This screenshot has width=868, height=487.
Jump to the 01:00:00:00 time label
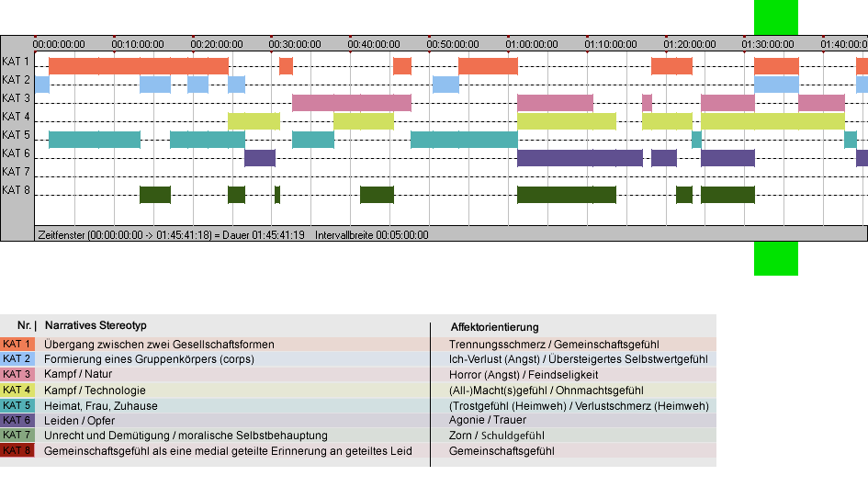(x=532, y=44)
